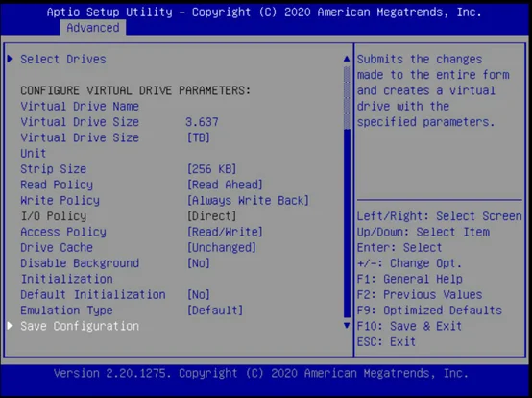Image resolution: width=532 pixels, height=398 pixels.
Task: Click the ESC: Exit hint
Action: pyautogui.click(x=386, y=341)
